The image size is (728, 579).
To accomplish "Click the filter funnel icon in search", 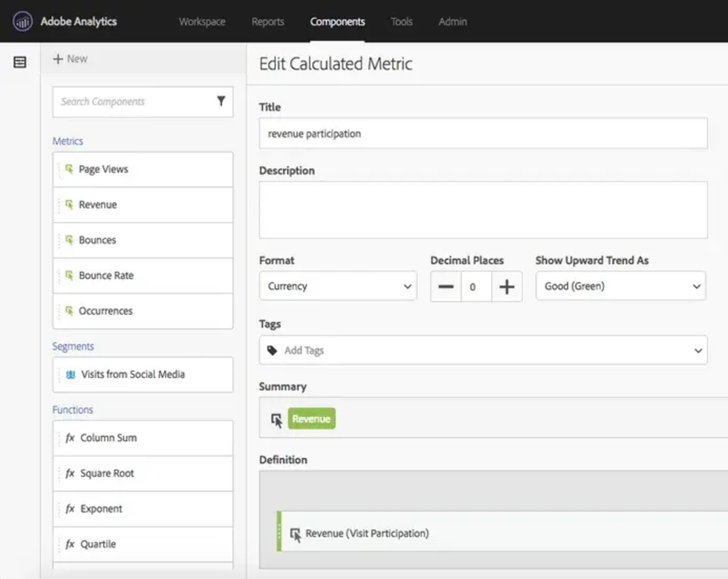I will point(221,101).
